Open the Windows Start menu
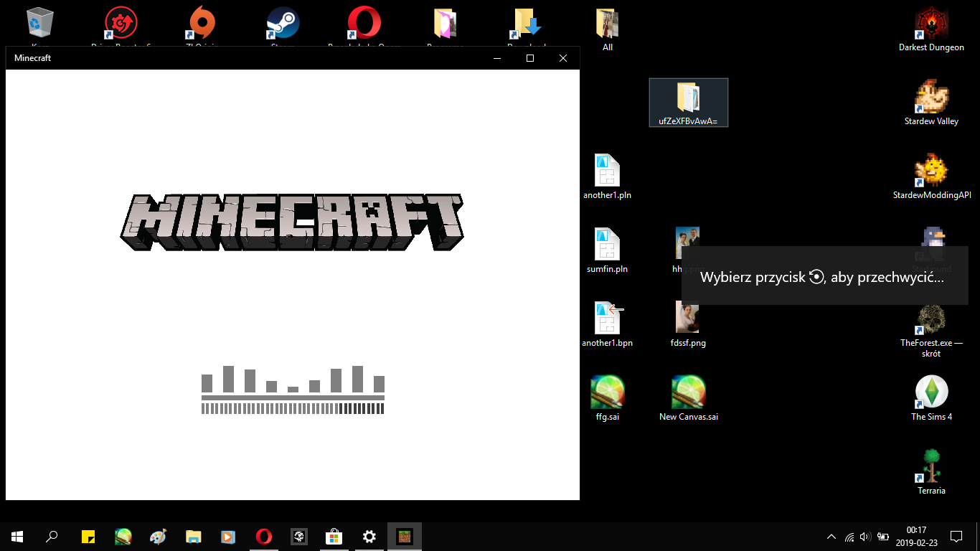980x551 pixels. coord(17,537)
